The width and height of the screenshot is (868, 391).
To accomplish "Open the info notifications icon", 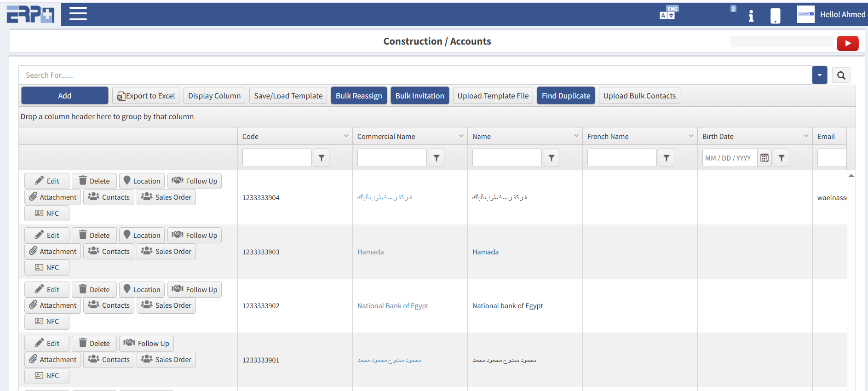I will (x=751, y=16).
